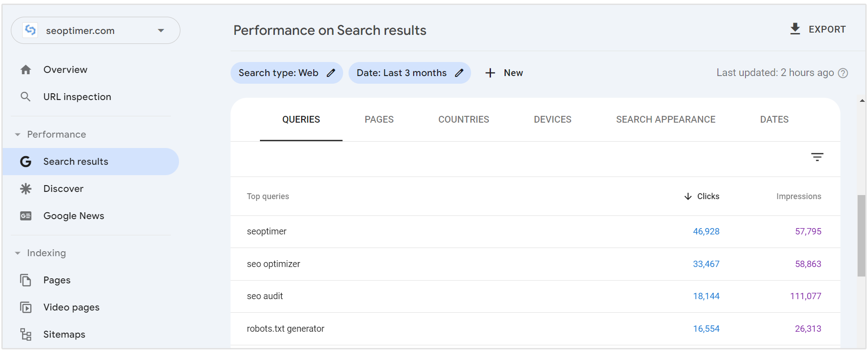Click the vertical scrollbar thumb
This screenshot has height=353, width=868.
pos(861,235)
